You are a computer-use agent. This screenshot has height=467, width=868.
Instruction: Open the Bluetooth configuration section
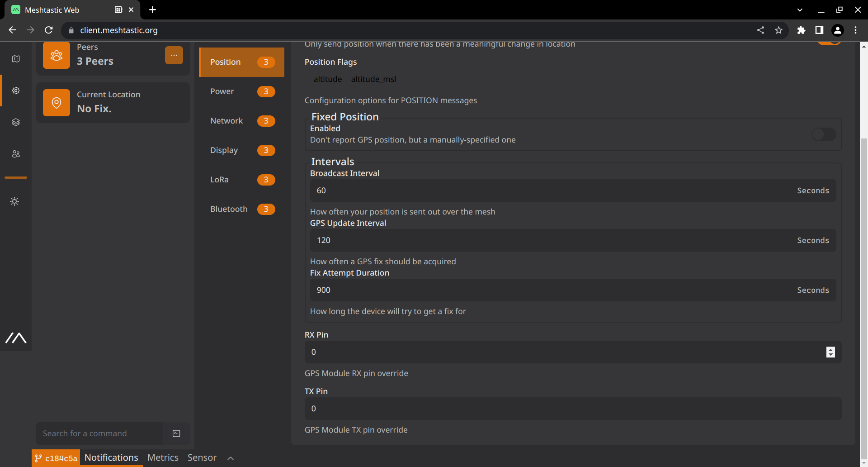(x=229, y=209)
